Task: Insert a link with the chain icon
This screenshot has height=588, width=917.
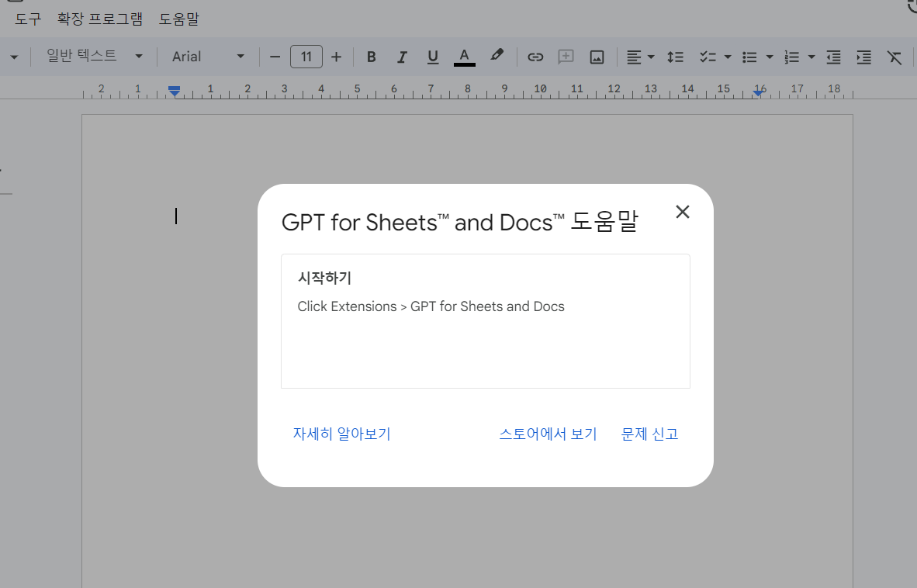Action: pyautogui.click(x=535, y=57)
